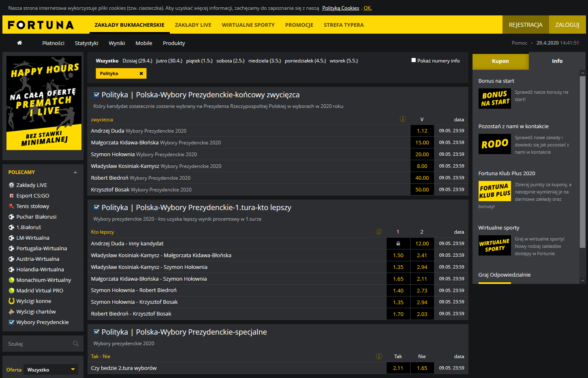The image size is (588, 378).
Task: Filter by sobota (2.5.)
Action: 230,61
